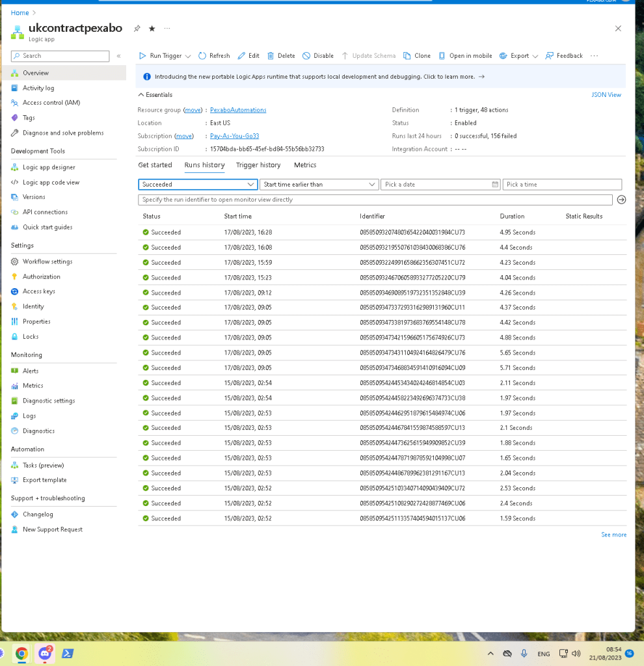Collapse the Essentials section
Screen dimensions: 644x666
click(x=155, y=95)
